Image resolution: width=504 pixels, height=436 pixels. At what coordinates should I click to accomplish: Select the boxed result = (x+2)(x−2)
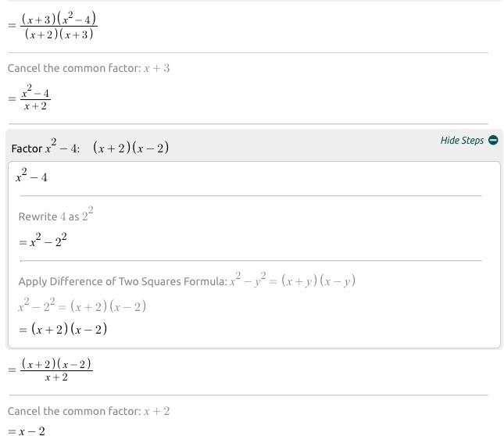63,329
